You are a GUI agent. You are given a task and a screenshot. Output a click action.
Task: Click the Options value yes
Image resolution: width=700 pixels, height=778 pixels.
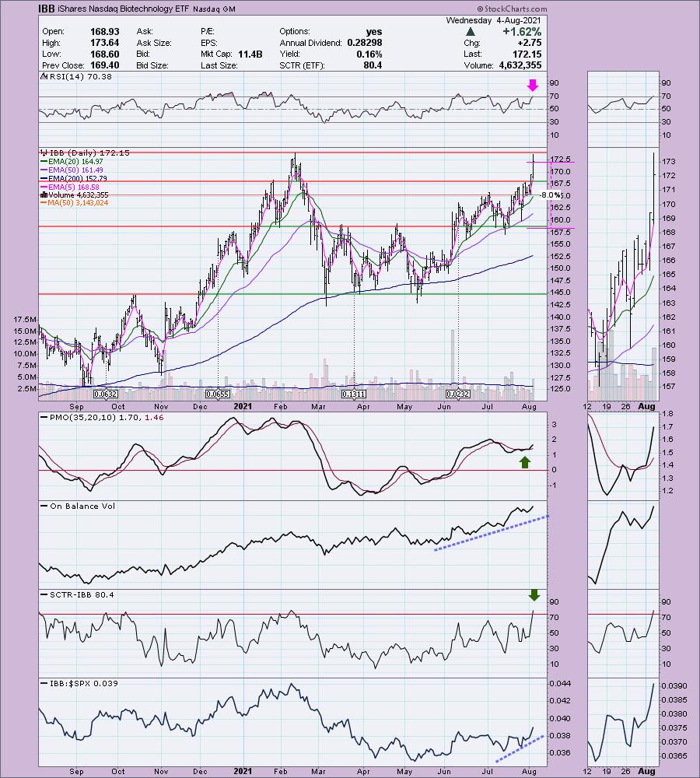point(373,31)
